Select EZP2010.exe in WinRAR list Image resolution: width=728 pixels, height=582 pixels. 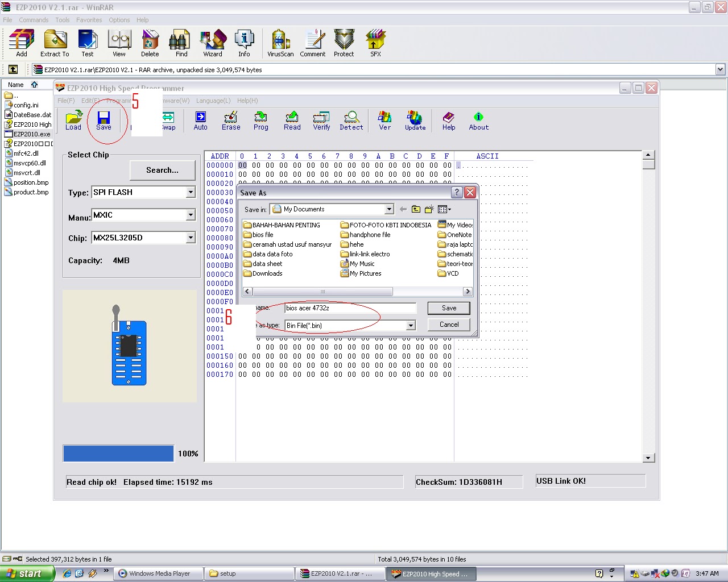27,134
